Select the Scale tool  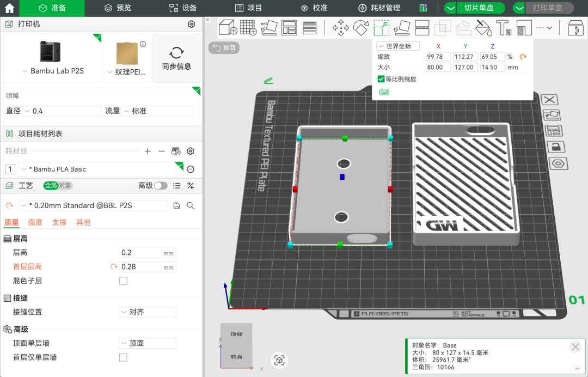(381, 28)
